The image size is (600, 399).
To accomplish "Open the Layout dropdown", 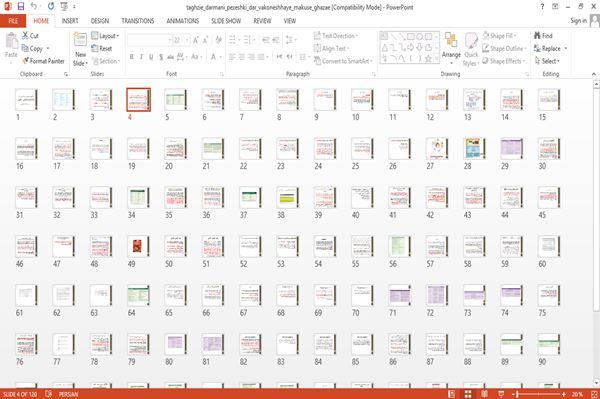I will (105, 36).
